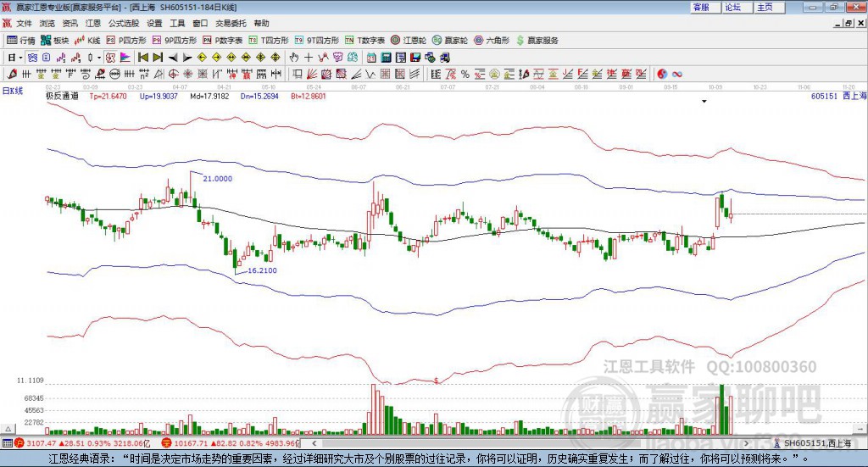This screenshot has height=467, width=868.
Task: Select the crosshair cursor tool
Action: (x=309, y=58)
